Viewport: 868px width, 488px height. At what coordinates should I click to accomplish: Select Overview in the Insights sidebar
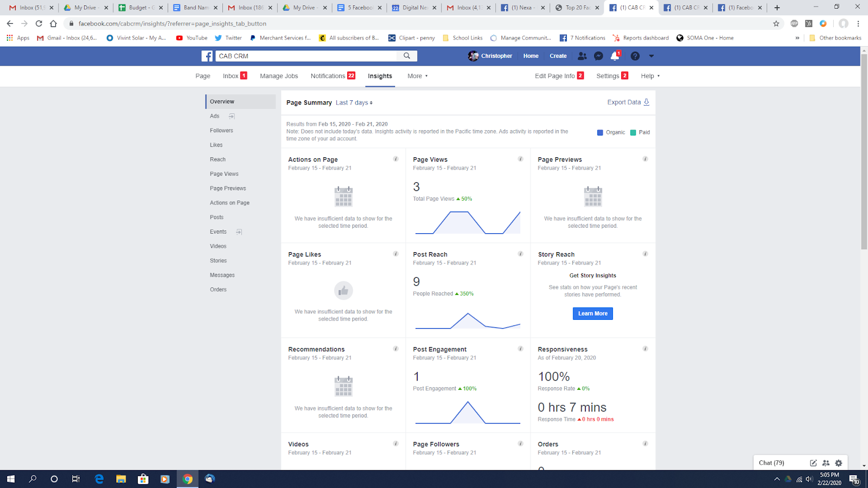point(241,101)
